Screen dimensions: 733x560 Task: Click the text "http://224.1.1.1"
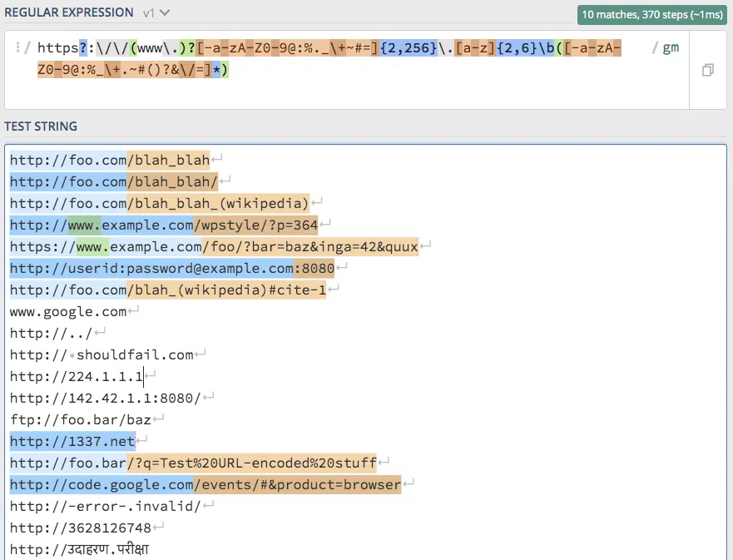point(77,376)
